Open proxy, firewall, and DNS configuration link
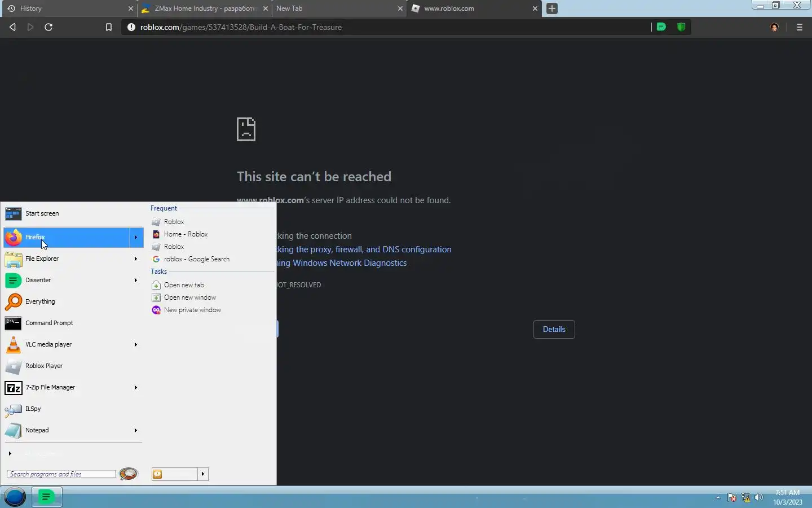This screenshot has height=508, width=812. [364, 249]
